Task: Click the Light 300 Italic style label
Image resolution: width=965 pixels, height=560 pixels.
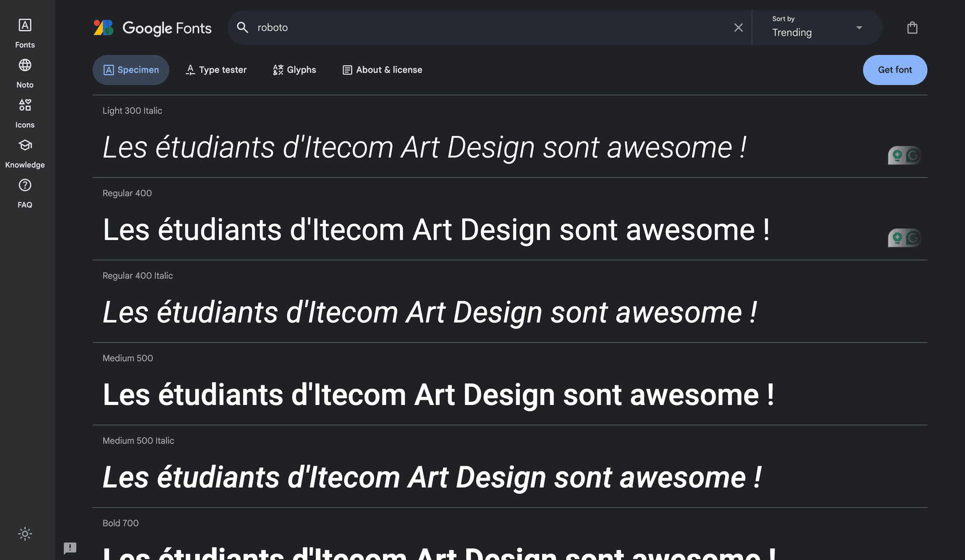Action: (132, 110)
